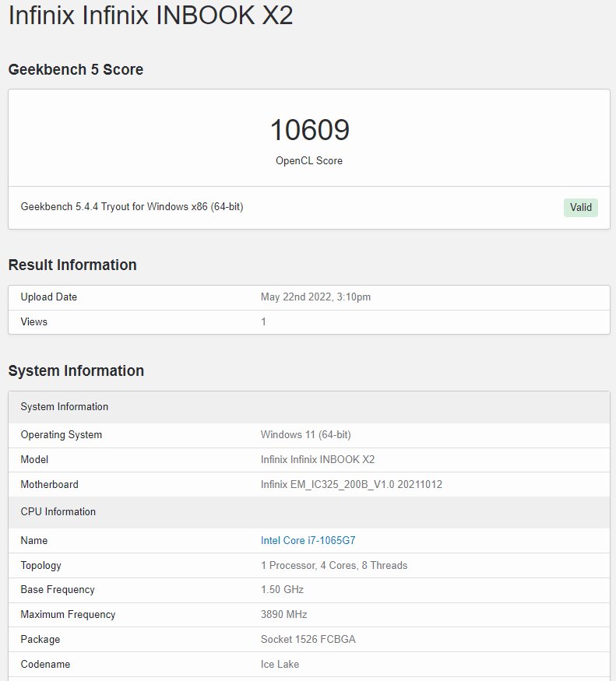616x681 pixels.
Task: Click the Maximum Frequency label
Action: (68, 615)
